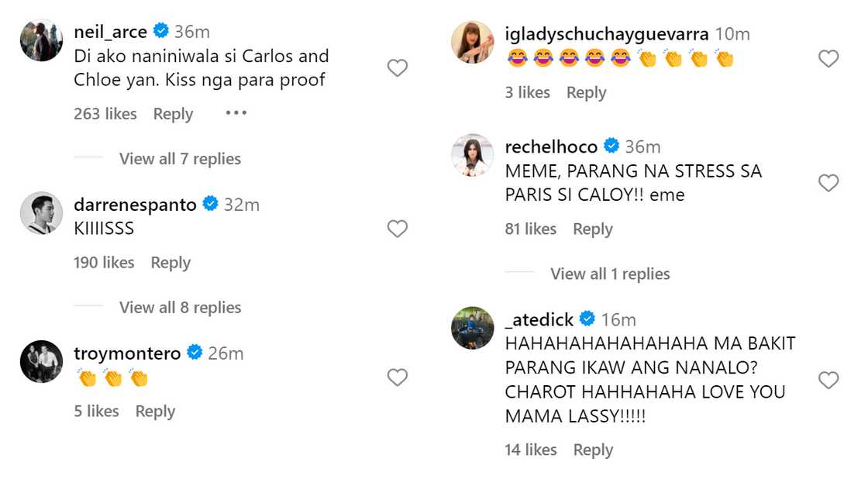Screen dimensions: 868x486
Task: Click _atedick's profile avatar
Action: [472, 328]
